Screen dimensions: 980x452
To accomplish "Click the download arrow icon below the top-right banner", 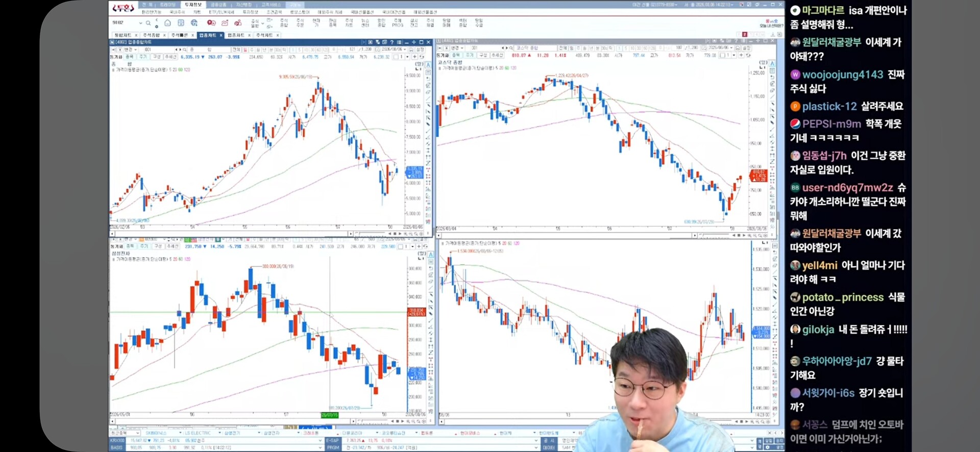I will tap(773, 34).
